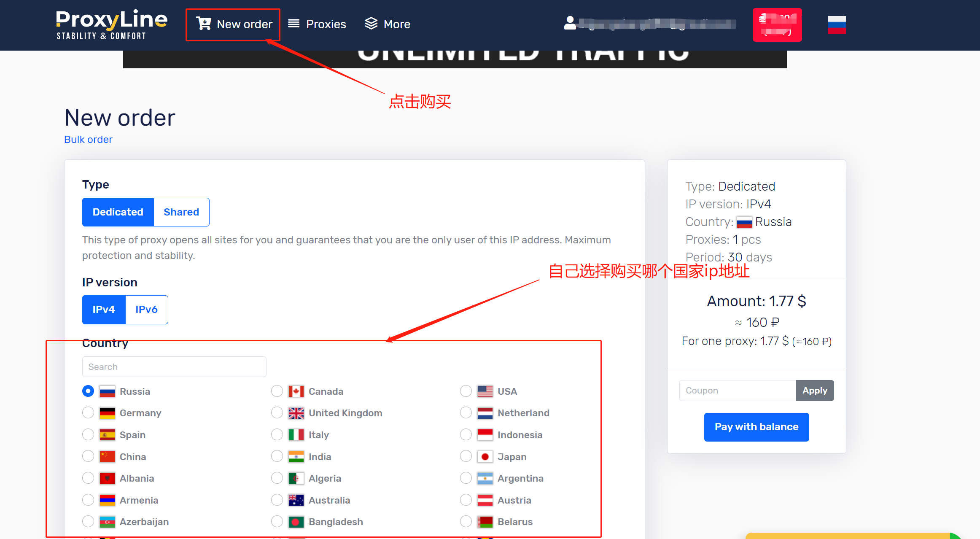This screenshot has height=539, width=980.
Task: Click the Bangladesh flag icon
Action: point(296,522)
